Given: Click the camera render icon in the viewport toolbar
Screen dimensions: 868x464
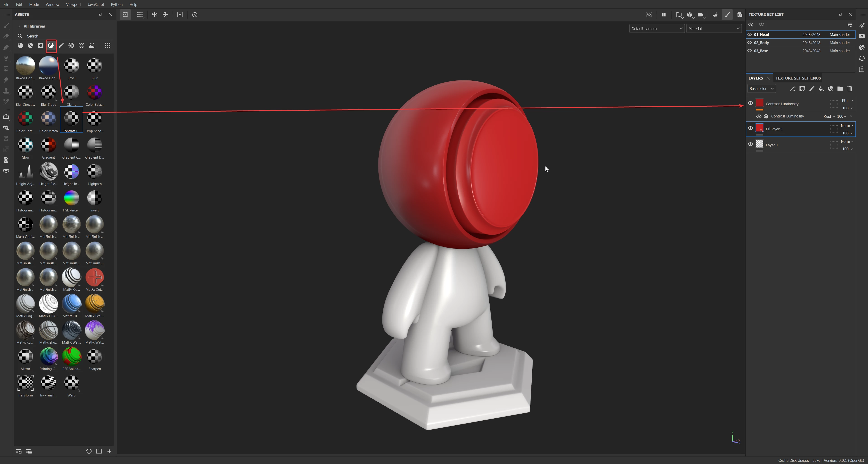Looking at the screenshot, I should [739, 14].
